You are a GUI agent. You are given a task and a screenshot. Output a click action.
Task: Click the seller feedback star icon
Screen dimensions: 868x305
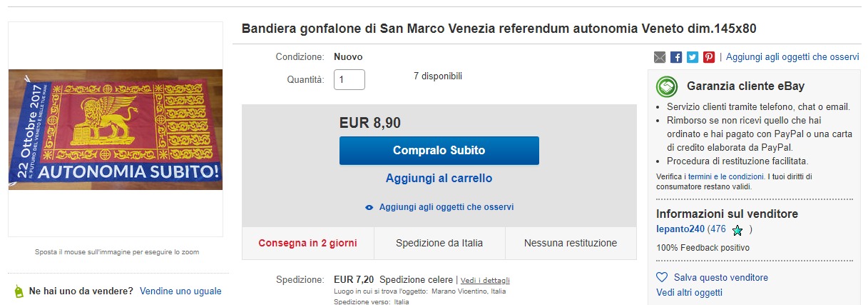(737, 231)
